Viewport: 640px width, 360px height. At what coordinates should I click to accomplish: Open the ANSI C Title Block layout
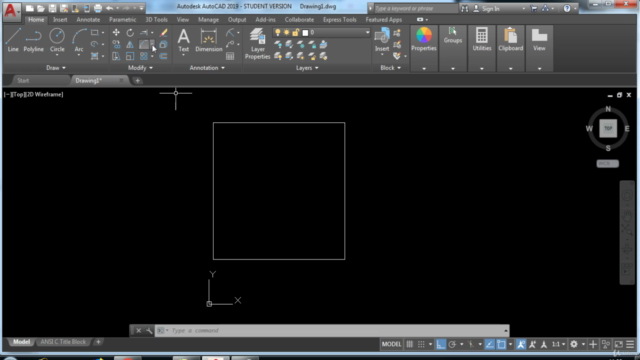pyautogui.click(x=63, y=342)
